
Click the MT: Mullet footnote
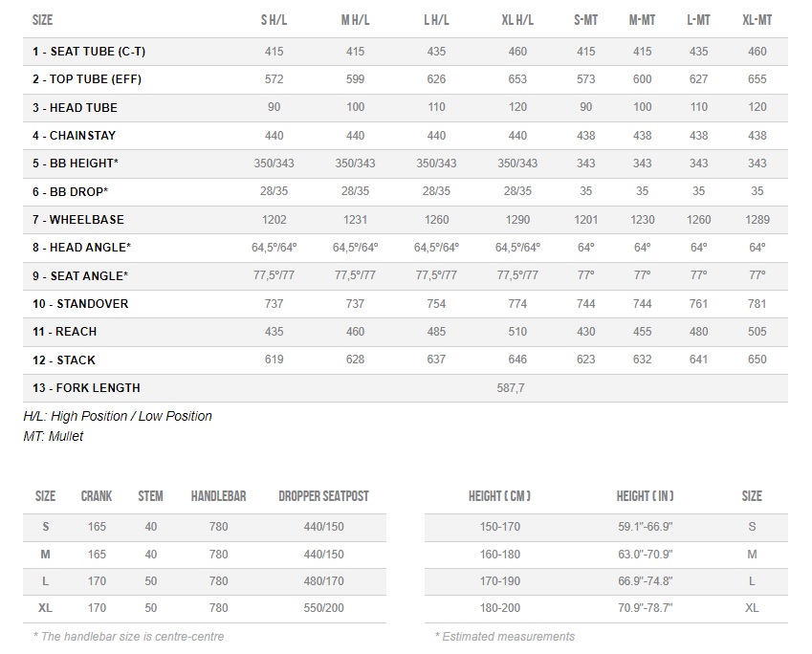54,436
